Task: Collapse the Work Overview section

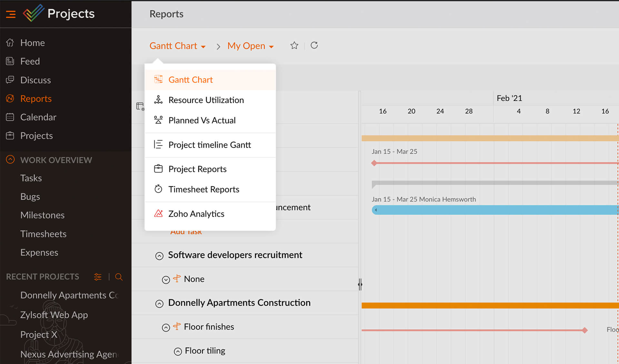Action: [10, 159]
